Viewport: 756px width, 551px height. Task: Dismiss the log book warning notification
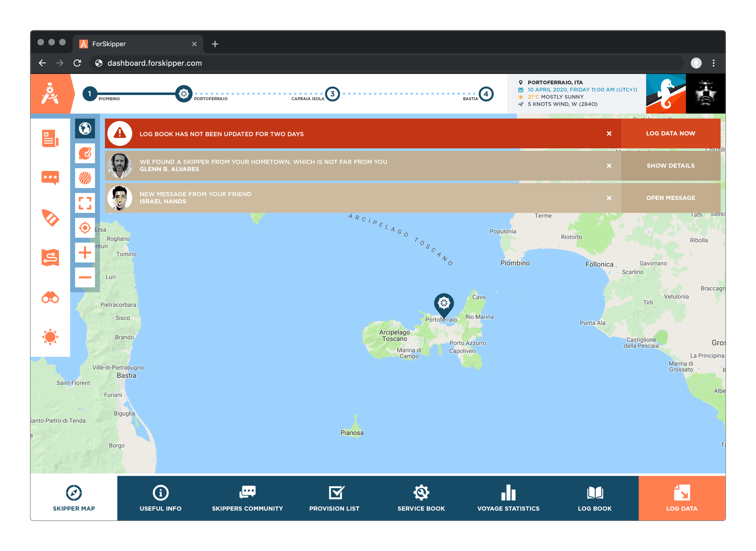pyautogui.click(x=609, y=133)
